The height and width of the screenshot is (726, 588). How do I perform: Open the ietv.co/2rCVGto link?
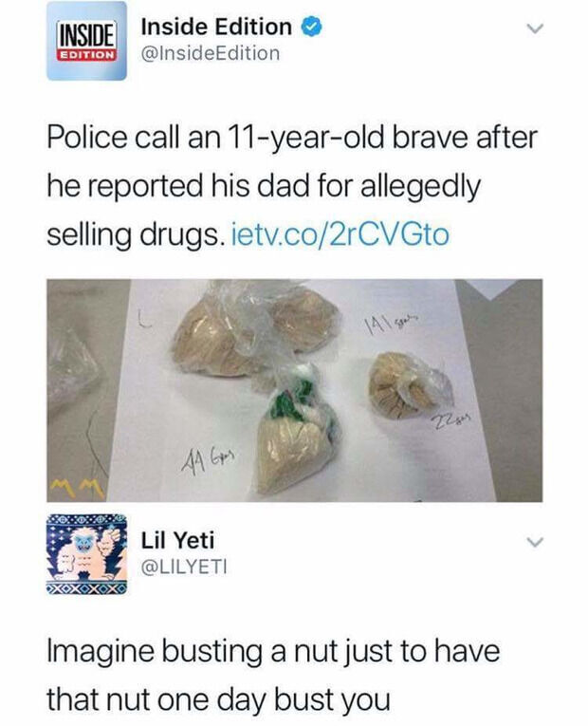click(340, 234)
